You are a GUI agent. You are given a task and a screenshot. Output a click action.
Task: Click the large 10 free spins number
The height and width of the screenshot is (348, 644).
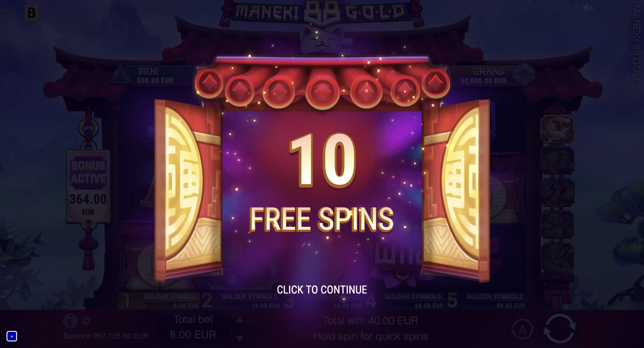click(x=323, y=160)
